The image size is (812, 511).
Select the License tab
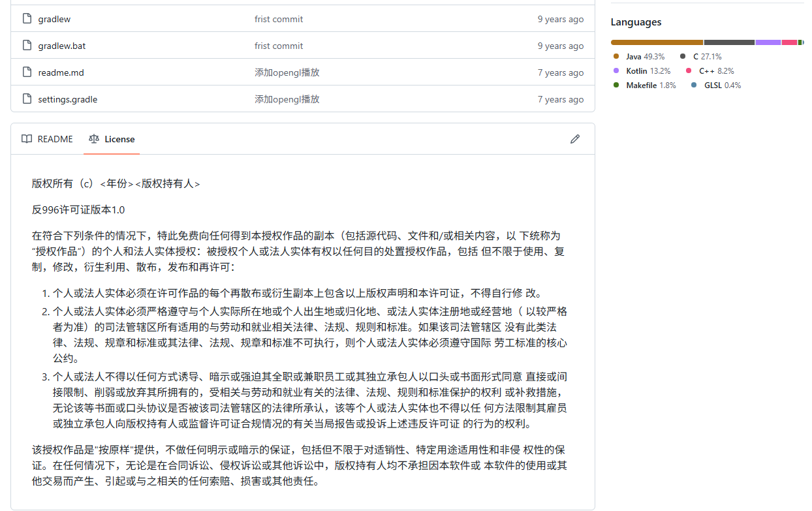click(x=112, y=139)
